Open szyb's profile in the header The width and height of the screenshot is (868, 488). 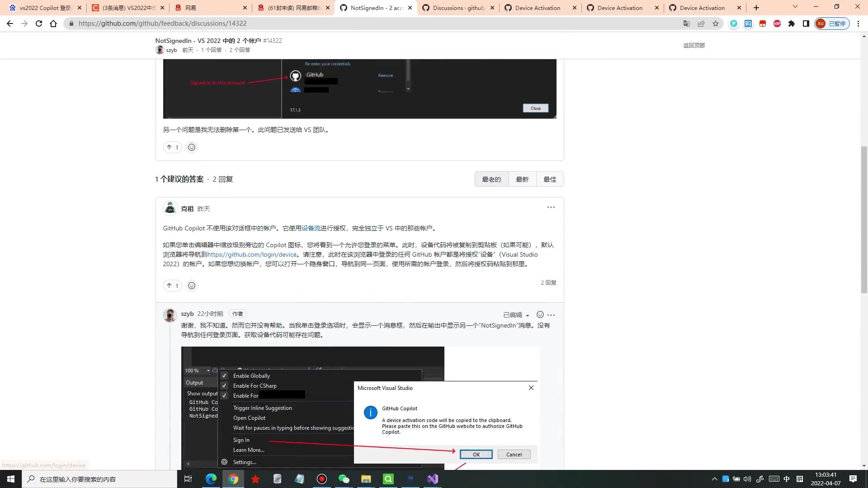[171, 50]
